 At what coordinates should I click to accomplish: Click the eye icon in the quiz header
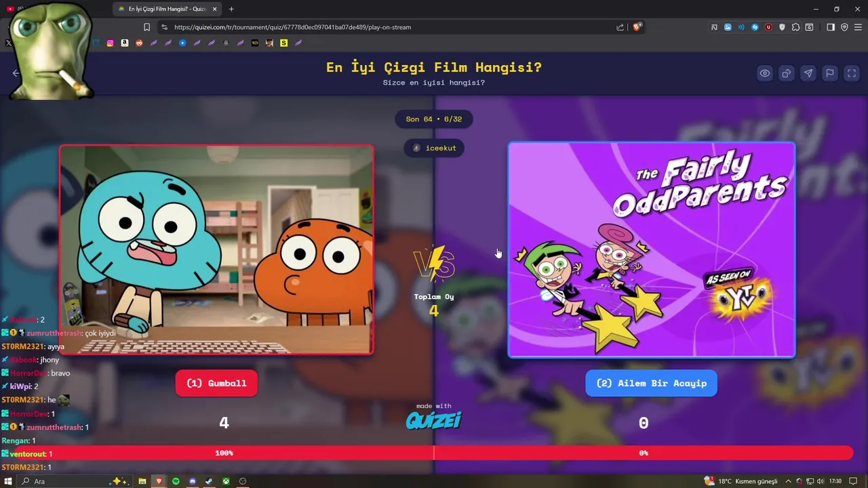pos(765,73)
